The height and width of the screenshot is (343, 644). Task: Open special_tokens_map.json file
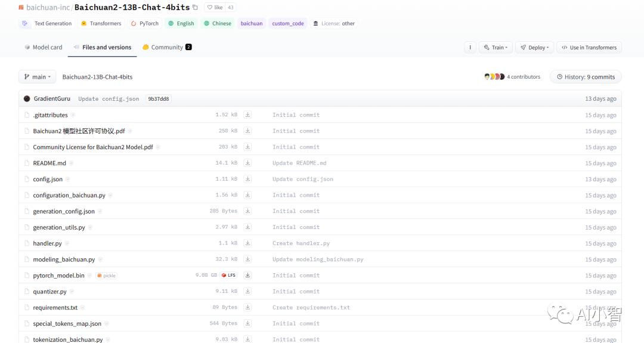(x=67, y=323)
